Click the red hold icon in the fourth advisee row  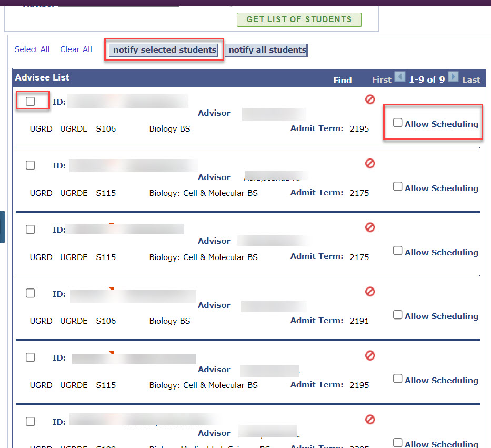point(369,291)
